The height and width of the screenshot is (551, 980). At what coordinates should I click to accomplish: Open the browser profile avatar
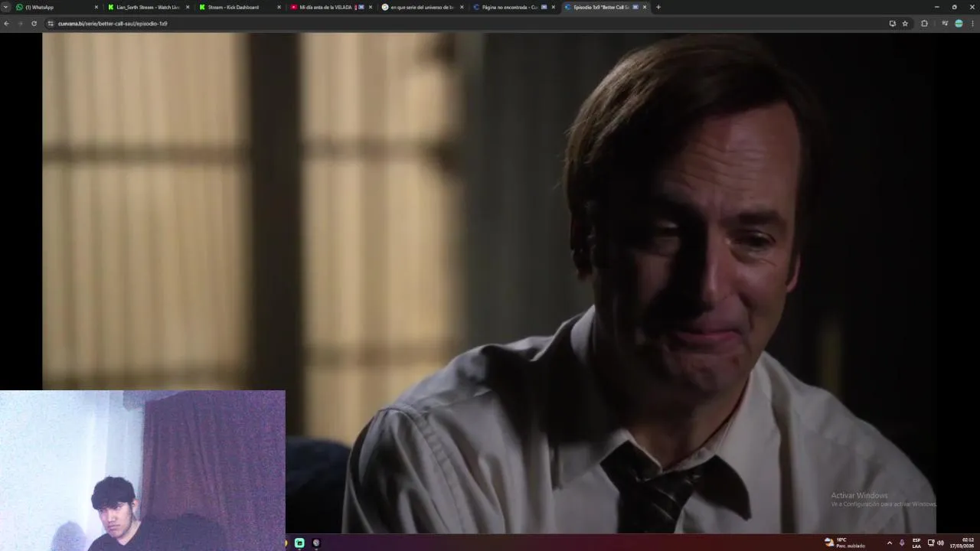coord(959,24)
